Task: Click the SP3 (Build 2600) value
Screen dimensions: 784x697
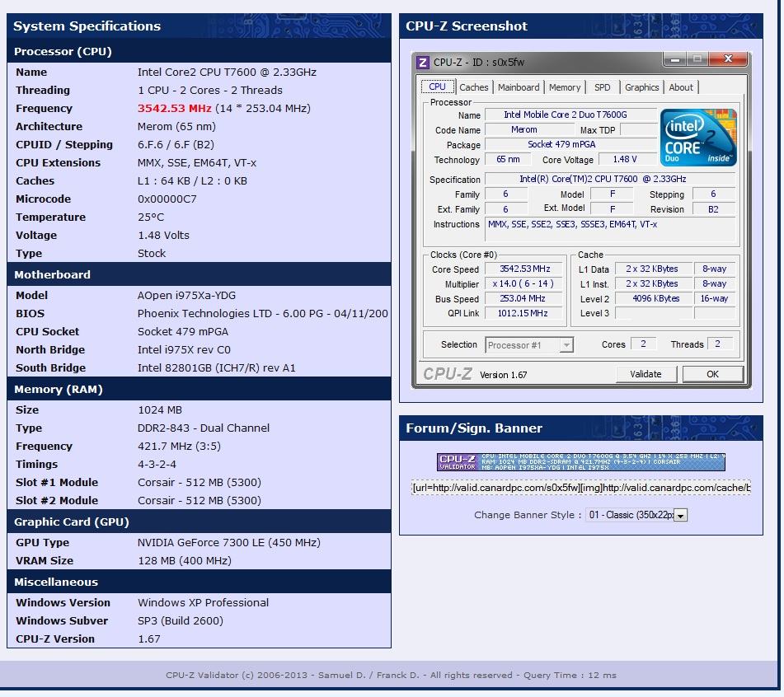Action: pyautogui.click(x=181, y=620)
